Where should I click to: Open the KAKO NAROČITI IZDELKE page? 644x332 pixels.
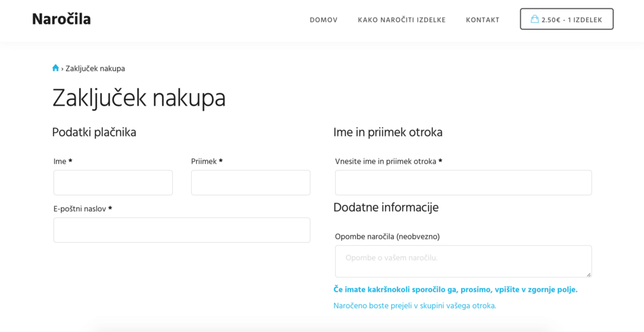pos(401,20)
